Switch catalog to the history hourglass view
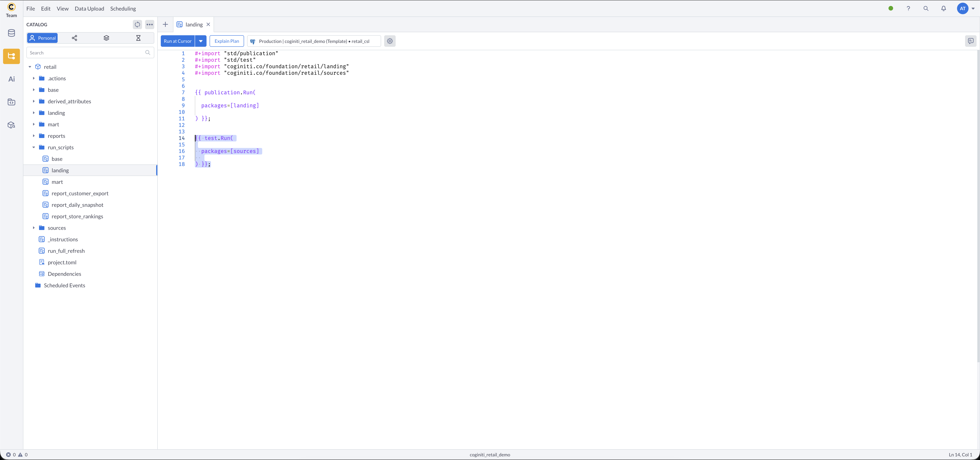The width and height of the screenshot is (980, 460). point(138,38)
